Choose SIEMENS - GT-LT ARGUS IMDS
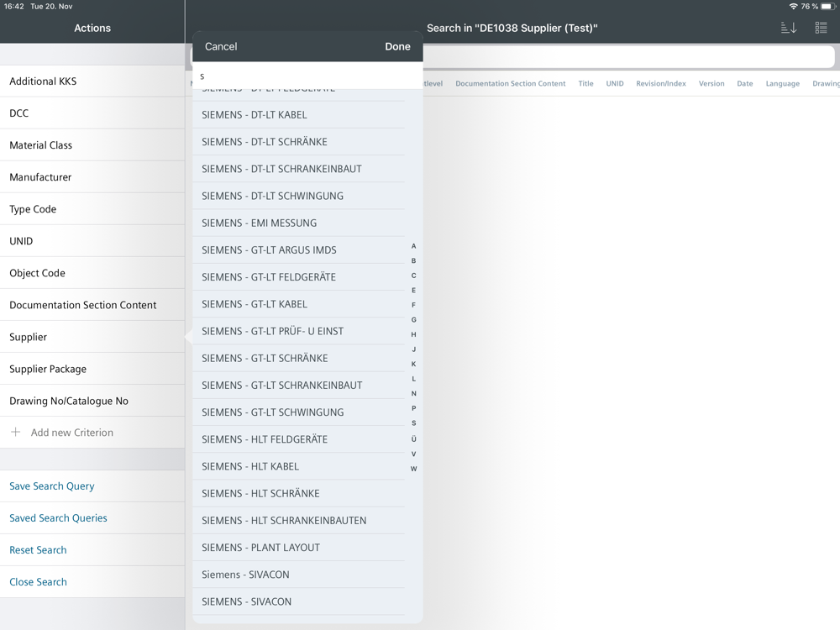The image size is (840, 630). 298,250
